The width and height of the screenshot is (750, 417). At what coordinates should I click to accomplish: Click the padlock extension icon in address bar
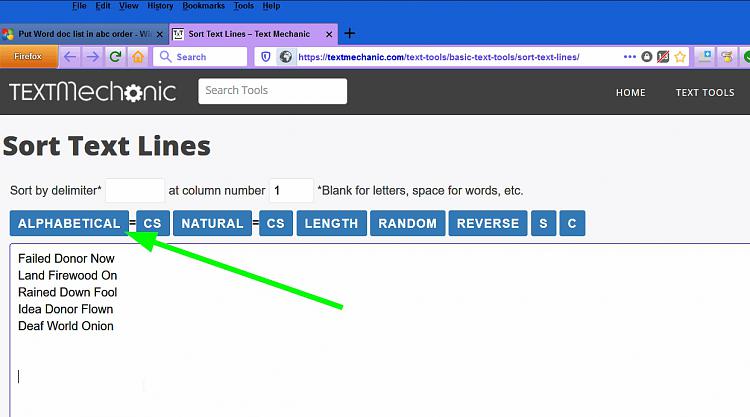pyautogui.click(x=647, y=57)
